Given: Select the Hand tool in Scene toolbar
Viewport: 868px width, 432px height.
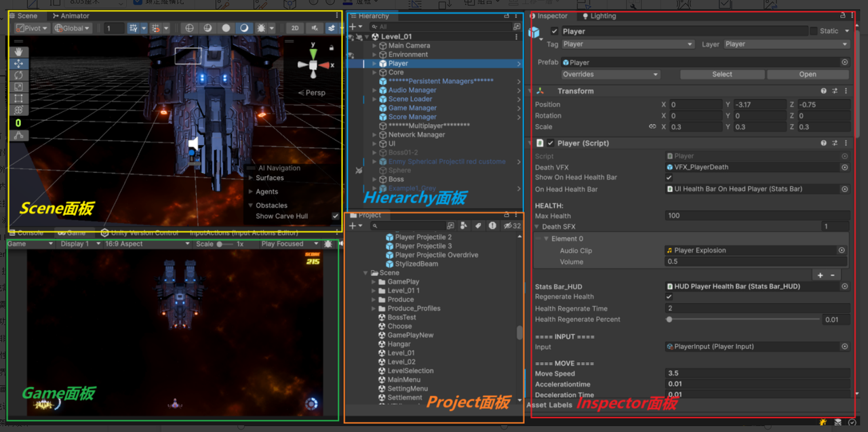Looking at the screenshot, I should coord(19,52).
